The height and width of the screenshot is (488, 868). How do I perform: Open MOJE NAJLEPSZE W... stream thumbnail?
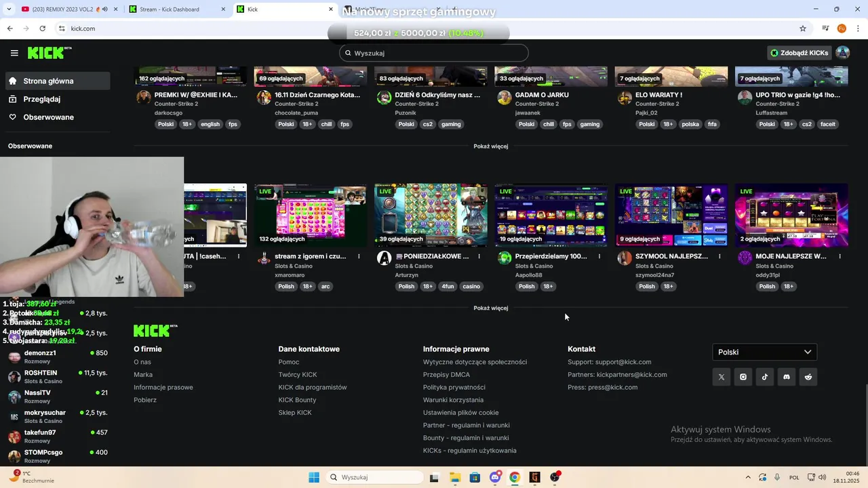pos(791,215)
